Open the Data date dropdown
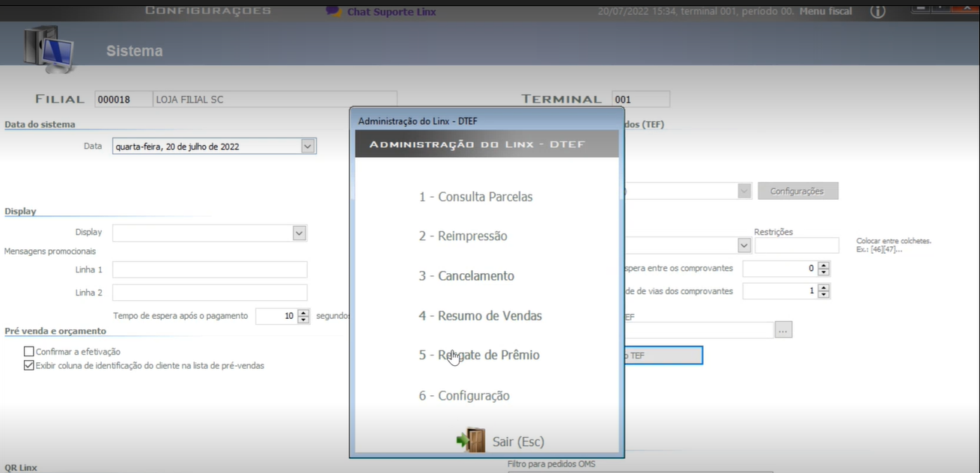The image size is (980, 473). pyautogui.click(x=308, y=147)
